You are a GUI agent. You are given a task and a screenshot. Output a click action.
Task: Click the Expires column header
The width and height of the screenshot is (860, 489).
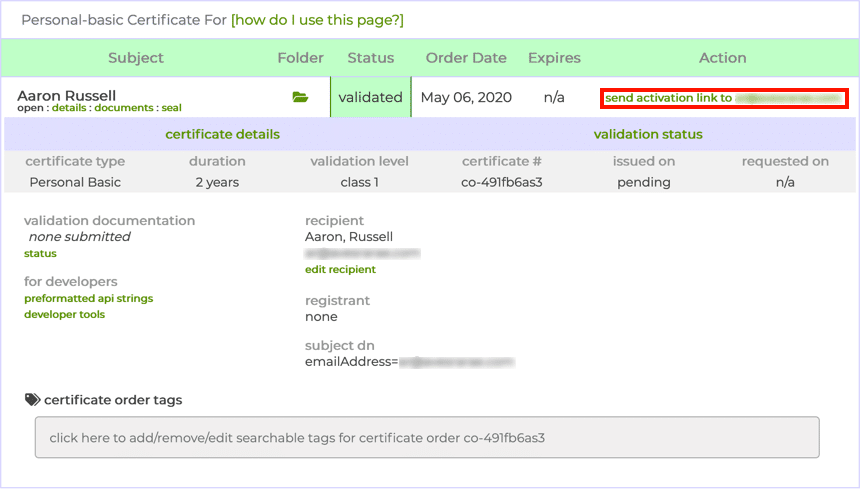pyautogui.click(x=553, y=58)
